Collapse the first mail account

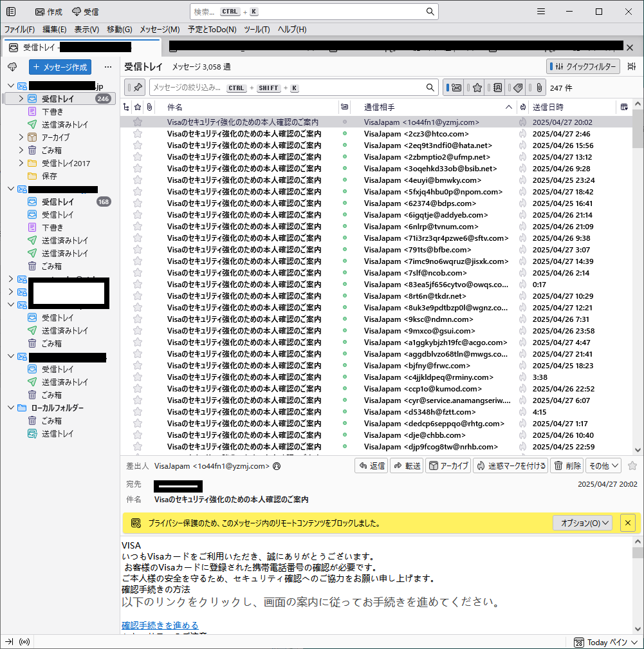point(11,86)
